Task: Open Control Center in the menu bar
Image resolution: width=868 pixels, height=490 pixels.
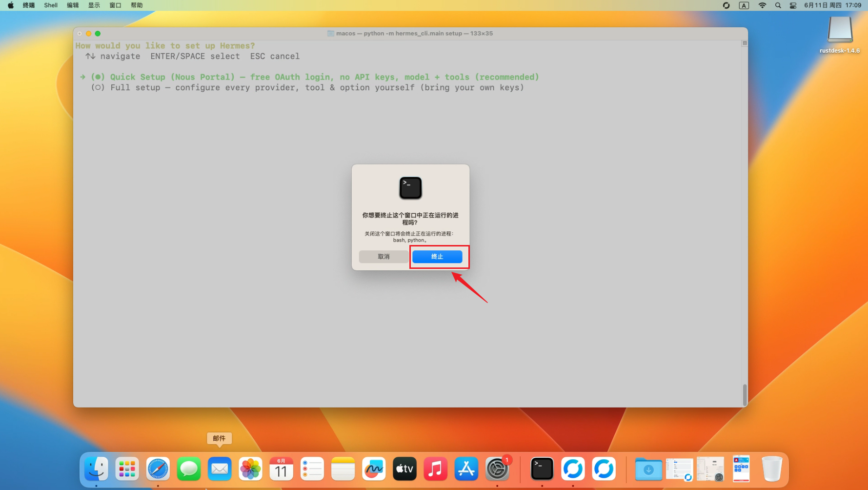Action: coord(793,5)
